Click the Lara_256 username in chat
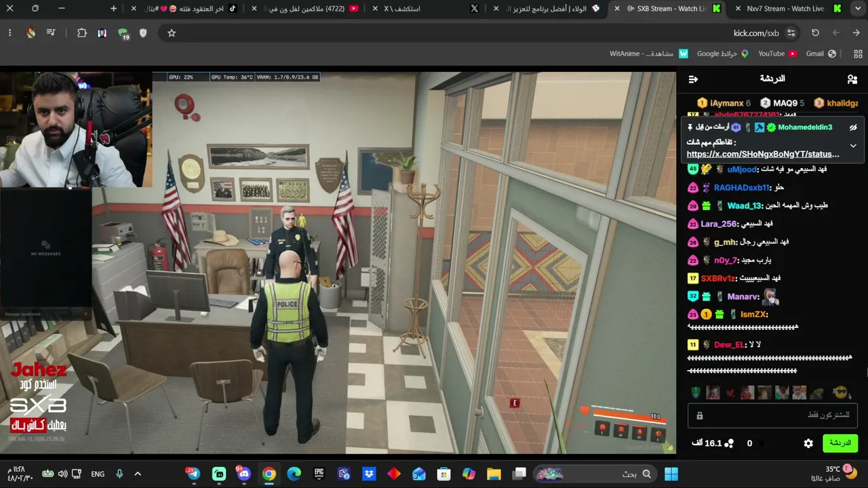Viewport: 868px width, 488px height. click(718, 224)
